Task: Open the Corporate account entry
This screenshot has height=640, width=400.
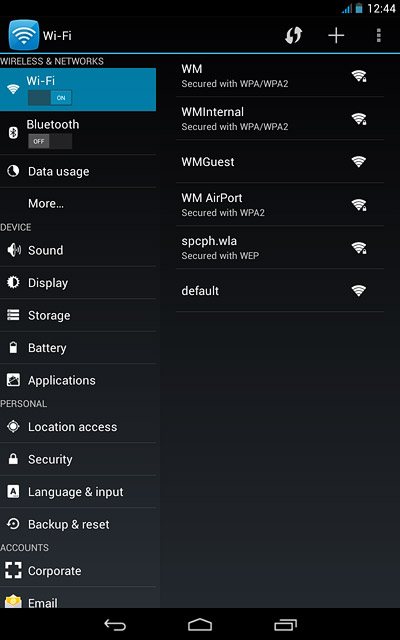Action: click(x=78, y=571)
